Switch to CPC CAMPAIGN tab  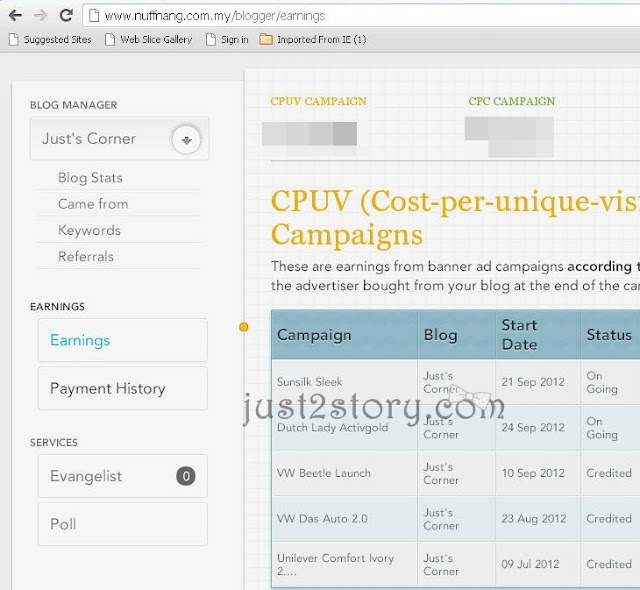coord(512,101)
